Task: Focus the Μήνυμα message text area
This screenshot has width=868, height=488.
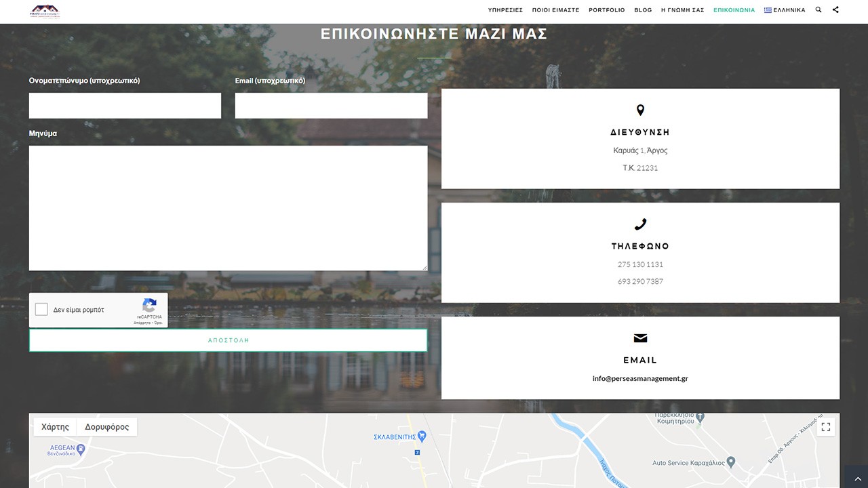Action: pyautogui.click(x=228, y=208)
